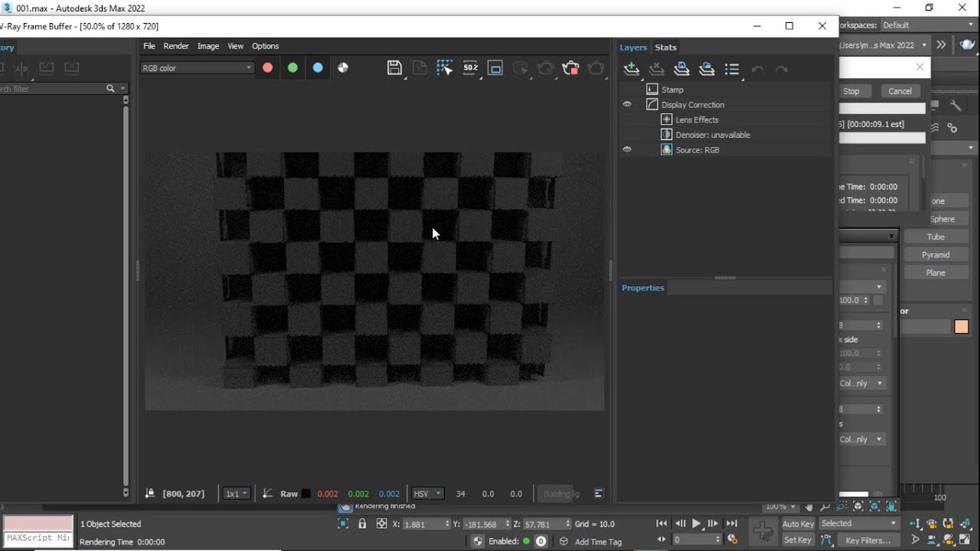The image size is (980, 551).
Task: Toggle isolate selection icon in status bar
Action: pyautogui.click(x=343, y=523)
